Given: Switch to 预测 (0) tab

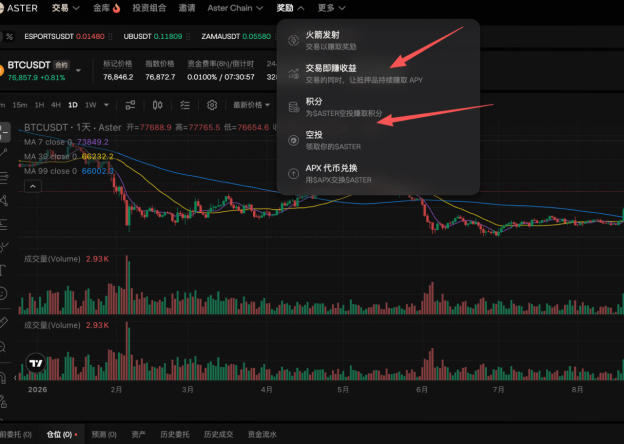Looking at the screenshot, I should pos(104,434).
